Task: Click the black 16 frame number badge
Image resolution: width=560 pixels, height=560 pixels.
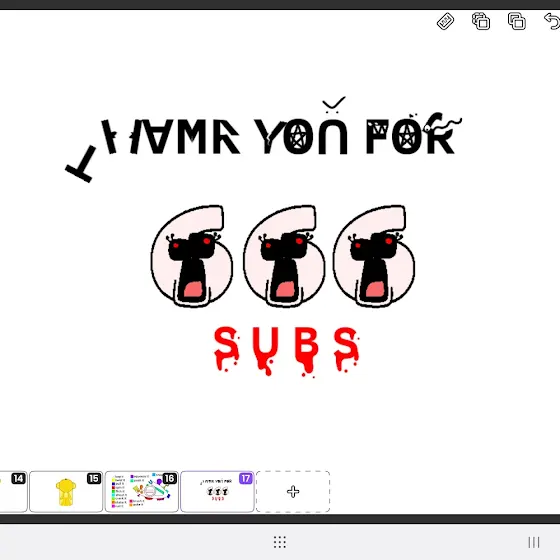Action: [170, 478]
